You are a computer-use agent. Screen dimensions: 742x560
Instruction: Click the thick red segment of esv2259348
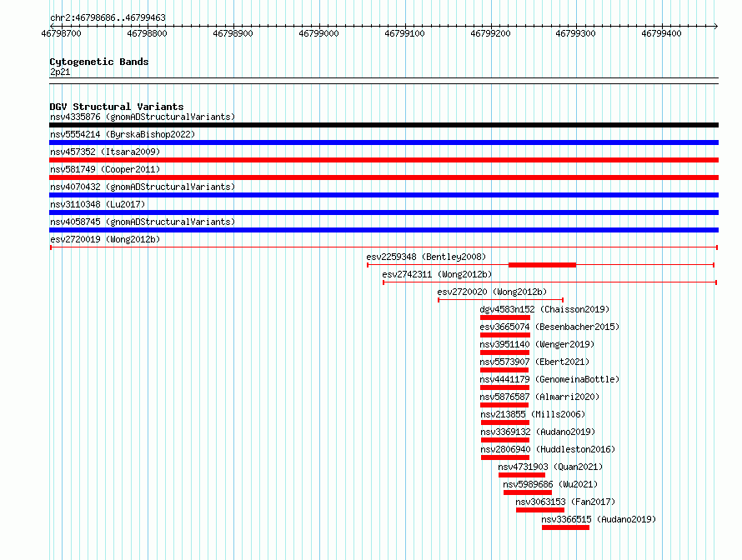point(542,265)
